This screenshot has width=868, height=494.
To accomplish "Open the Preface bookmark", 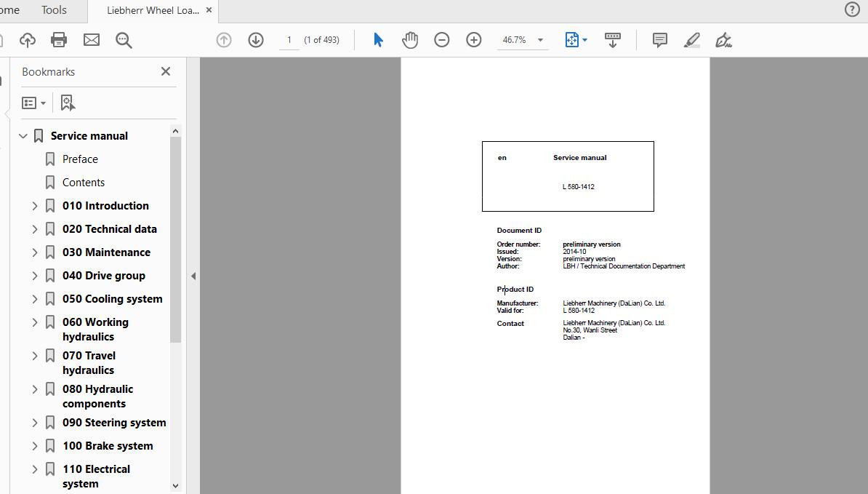I will (x=80, y=159).
